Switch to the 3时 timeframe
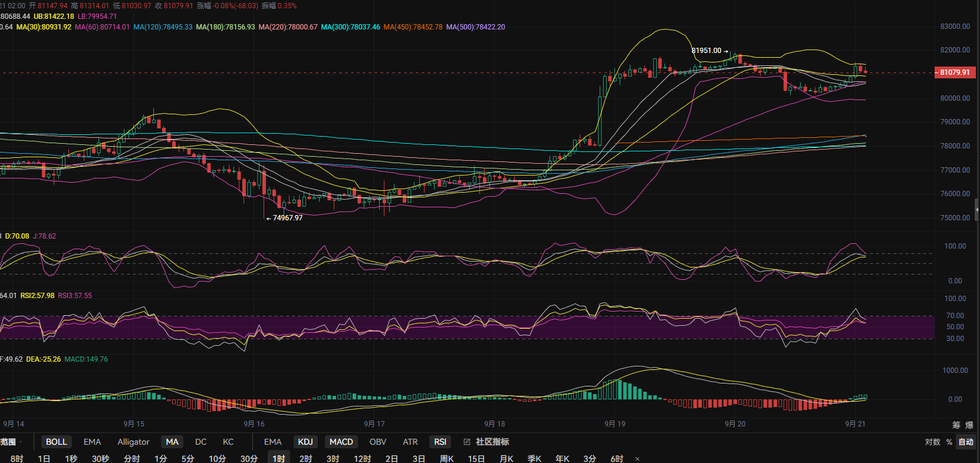 pos(333,458)
